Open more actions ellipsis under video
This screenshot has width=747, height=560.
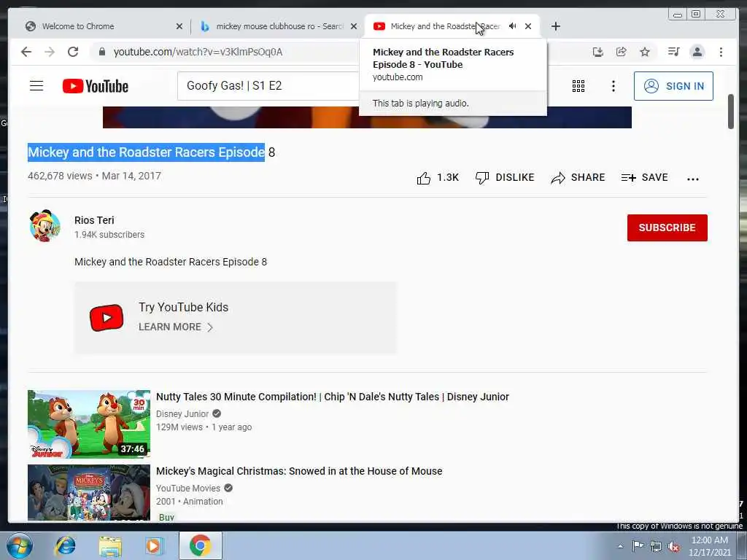[x=693, y=179]
